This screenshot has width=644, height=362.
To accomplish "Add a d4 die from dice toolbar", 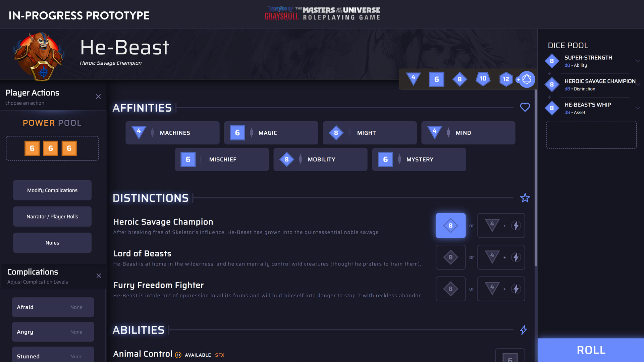I will tap(413, 79).
